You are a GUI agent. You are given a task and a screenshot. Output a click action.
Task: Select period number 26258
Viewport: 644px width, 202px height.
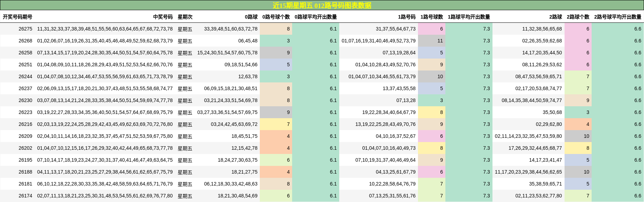click(x=25, y=53)
